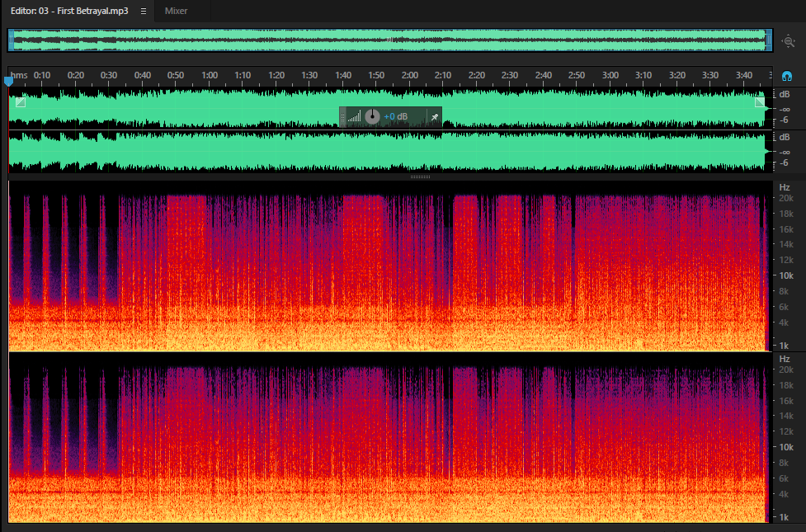Click the lower spectrogram 14k Hz label
This screenshot has height=532, width=806.
[x=786, y=416]
